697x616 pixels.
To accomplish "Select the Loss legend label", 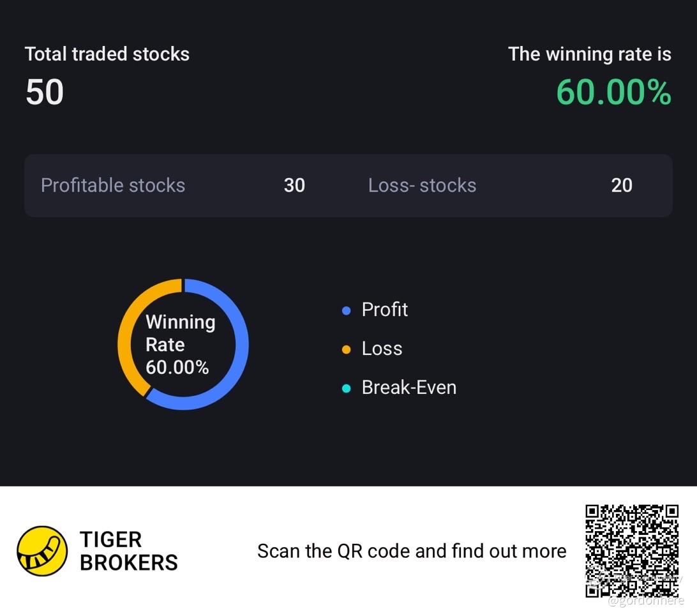I will coord(382,349).
